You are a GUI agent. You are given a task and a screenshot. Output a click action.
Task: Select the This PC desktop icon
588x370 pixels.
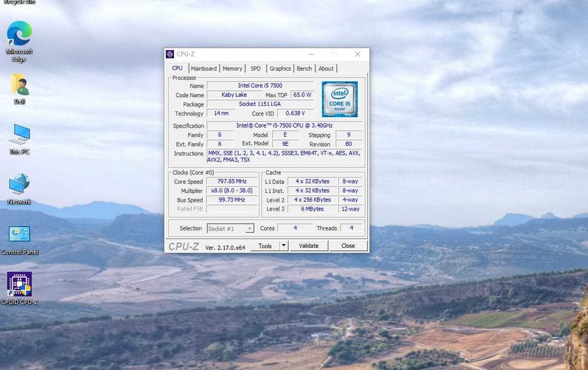[x=19, y=139]
